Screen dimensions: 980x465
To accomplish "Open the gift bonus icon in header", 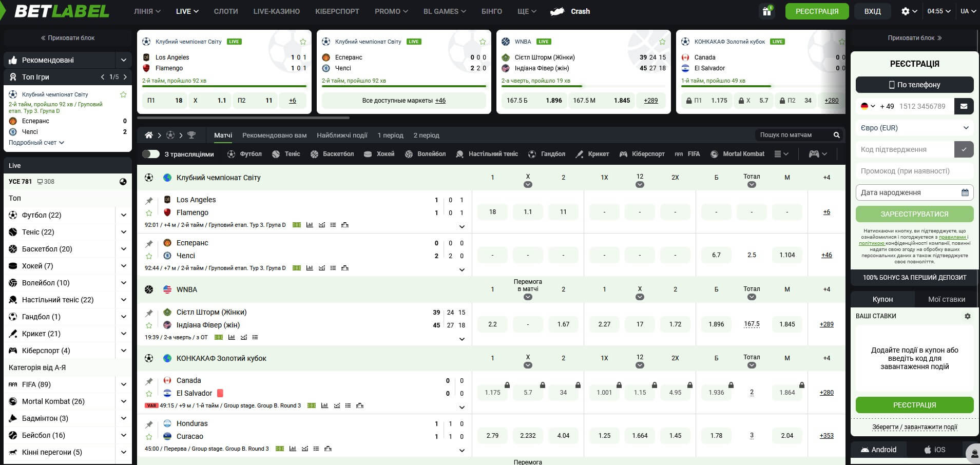I will point(767,11).
